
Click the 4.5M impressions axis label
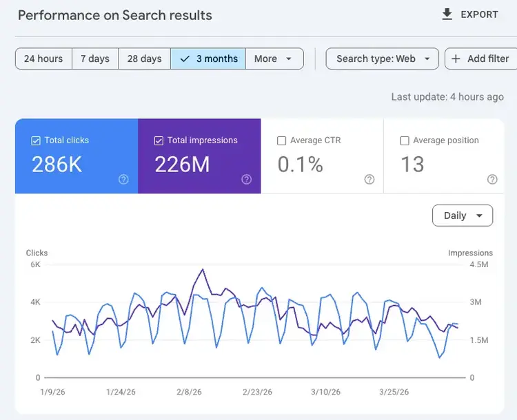pos(479,264)
